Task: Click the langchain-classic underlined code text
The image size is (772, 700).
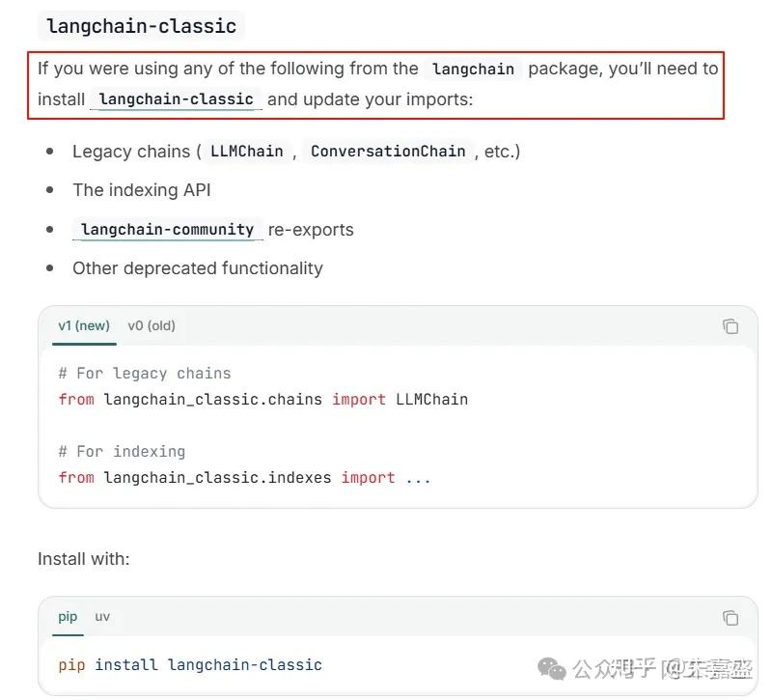Action: [x=177, y=98]
